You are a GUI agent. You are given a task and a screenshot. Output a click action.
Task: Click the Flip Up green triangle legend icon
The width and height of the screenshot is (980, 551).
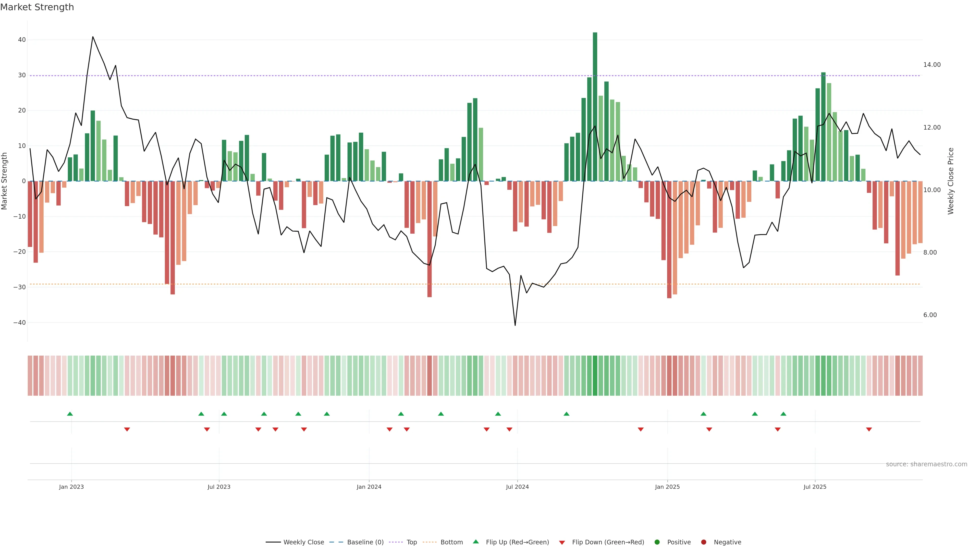click(475, 542)
